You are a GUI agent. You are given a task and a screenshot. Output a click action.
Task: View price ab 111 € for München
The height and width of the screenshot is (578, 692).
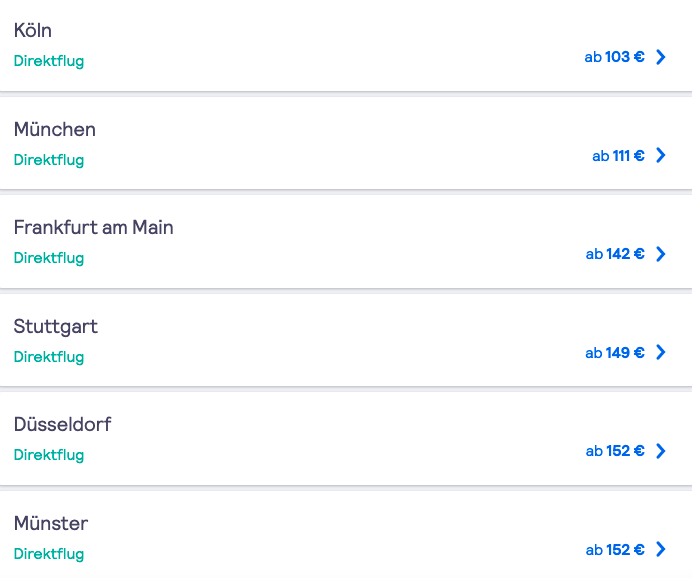click(618, 156)
